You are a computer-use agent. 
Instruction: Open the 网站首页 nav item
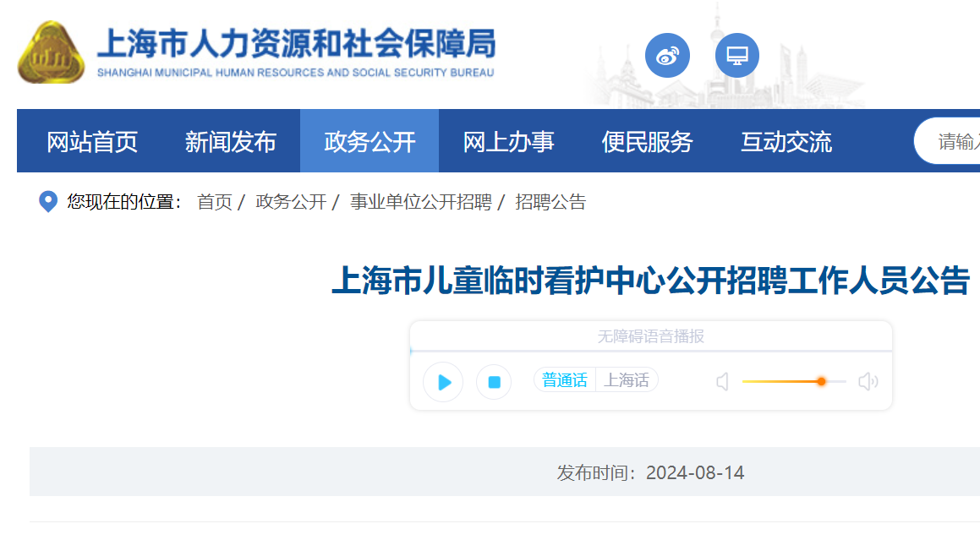point(92,142)
